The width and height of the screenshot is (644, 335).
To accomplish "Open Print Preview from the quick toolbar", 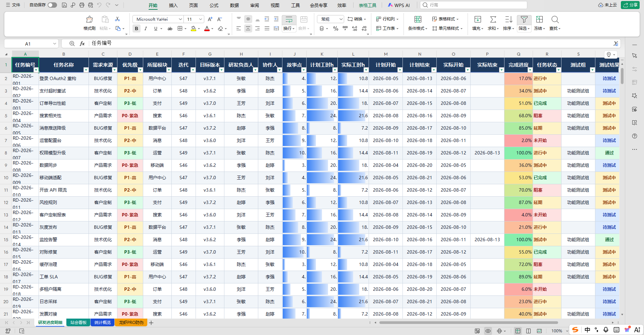I will click(91, 5).
